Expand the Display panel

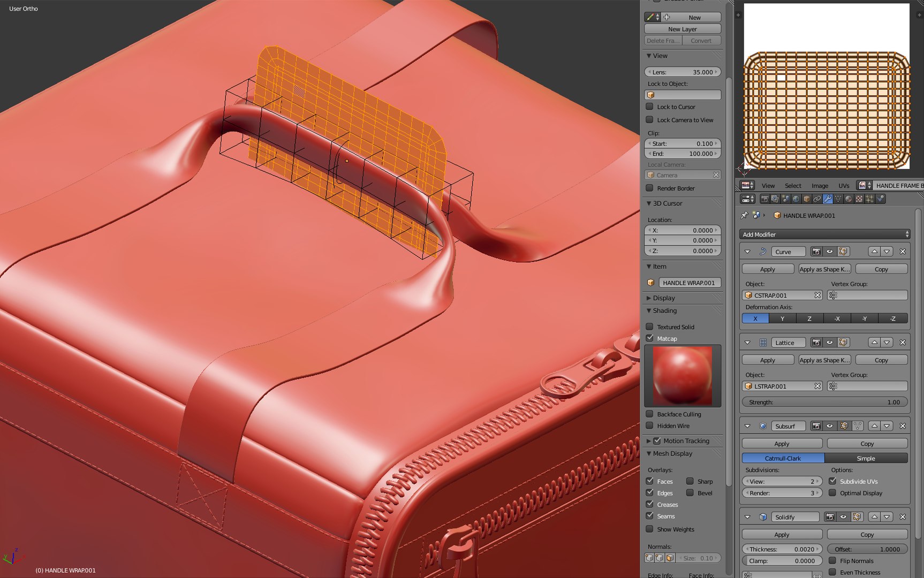pyautogui.click(x=649, y=298)
